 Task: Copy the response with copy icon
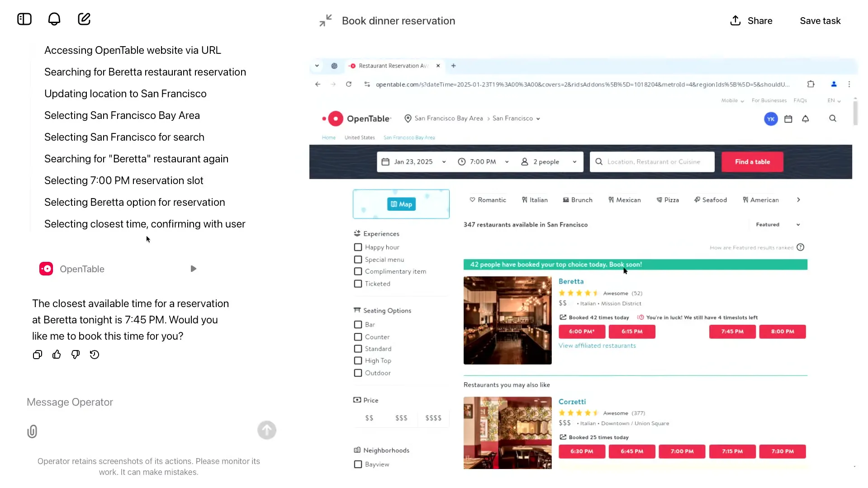point(38,355)
